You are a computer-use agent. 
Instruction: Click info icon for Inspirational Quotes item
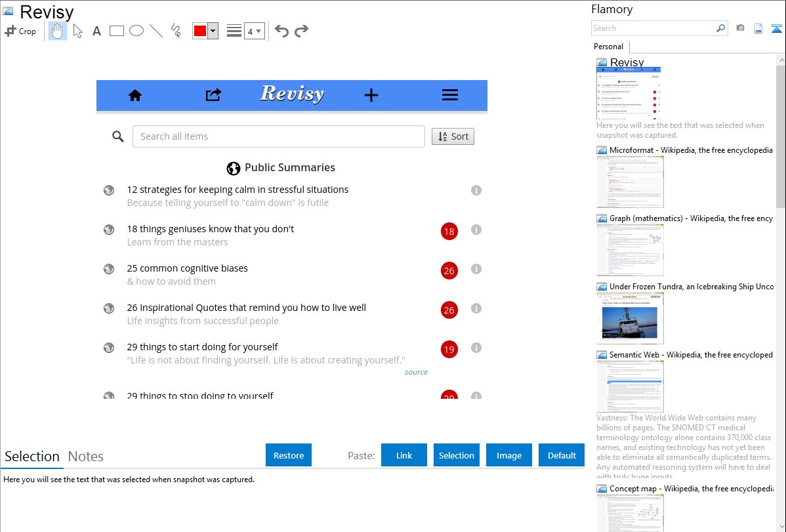476,308
